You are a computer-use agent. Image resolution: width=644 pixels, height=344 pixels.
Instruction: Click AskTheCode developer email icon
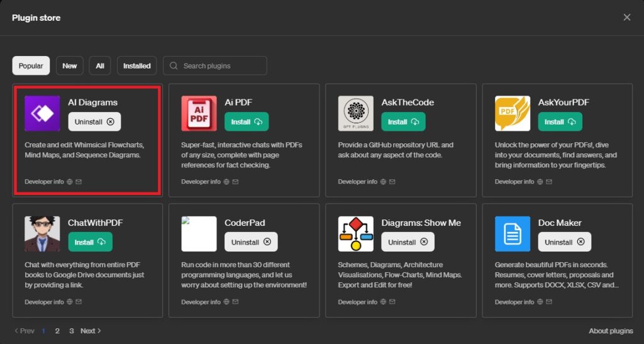pos(392,182)
